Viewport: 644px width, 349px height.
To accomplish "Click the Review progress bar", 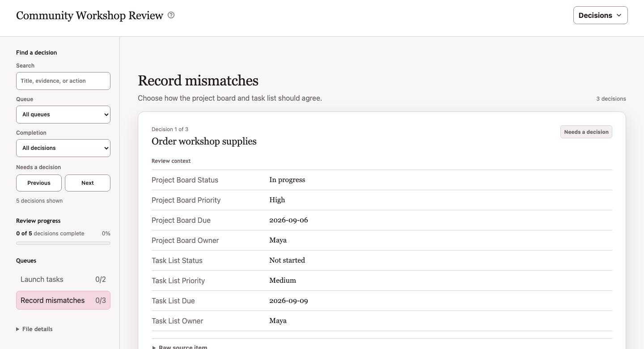I will 63,243.
